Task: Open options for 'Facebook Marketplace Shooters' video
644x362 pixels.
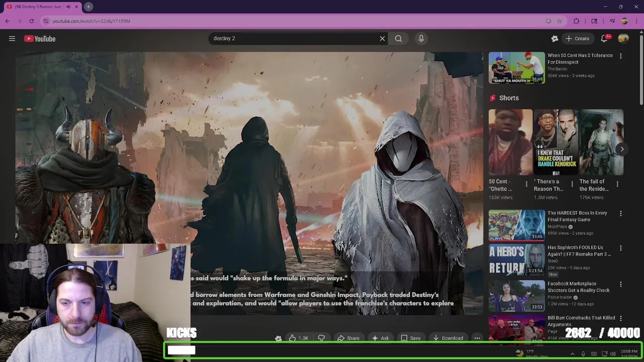Action: click(x=620, y=284)
